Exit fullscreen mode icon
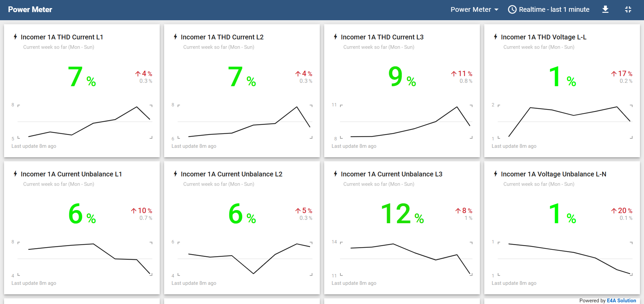644x304 pixels. [x=628, y=9]
